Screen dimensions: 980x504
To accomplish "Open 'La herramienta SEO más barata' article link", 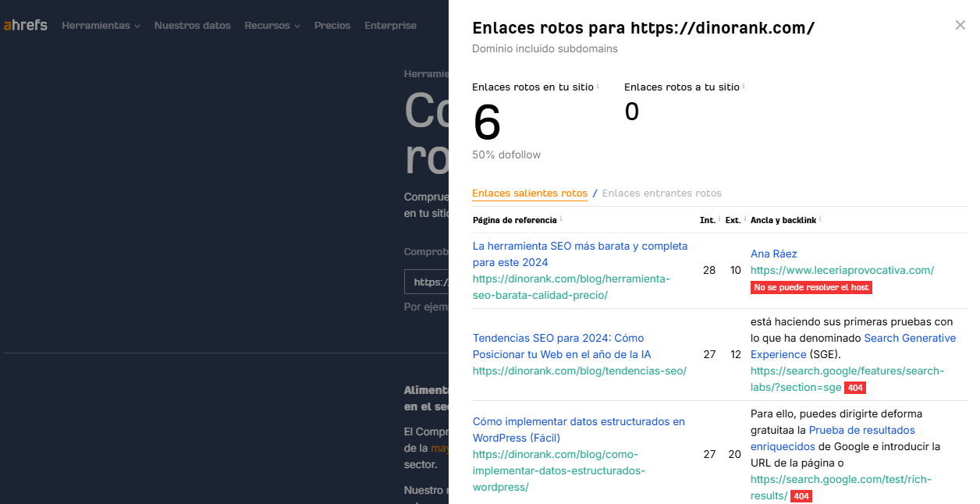I will pos(580,254).
